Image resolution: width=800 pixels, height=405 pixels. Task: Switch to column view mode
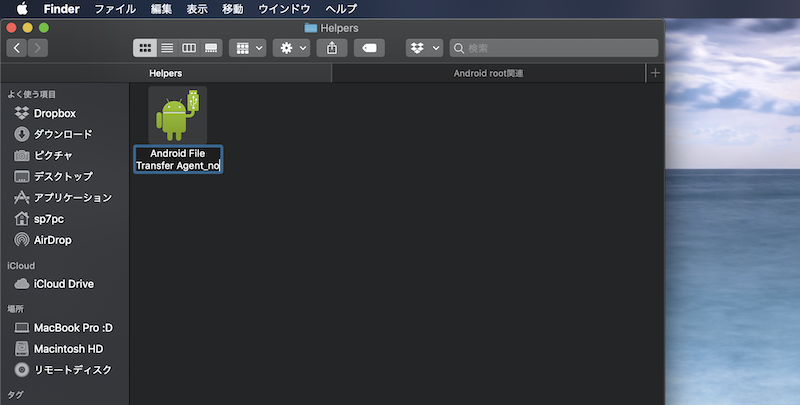pyautogui.click(x=189, y=48)
